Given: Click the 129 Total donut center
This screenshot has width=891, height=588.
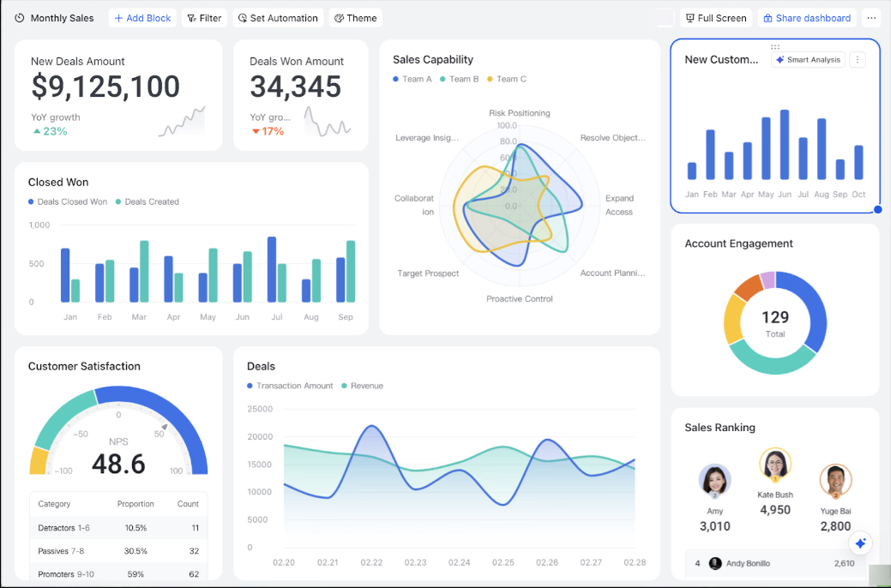Looking at the screenshot, I should tap(775, 322).
